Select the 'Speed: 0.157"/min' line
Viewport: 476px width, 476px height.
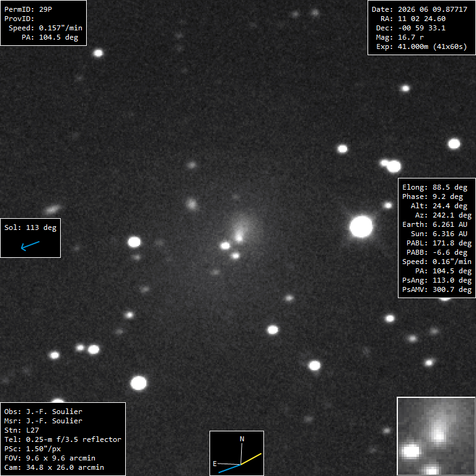[45, 28]
